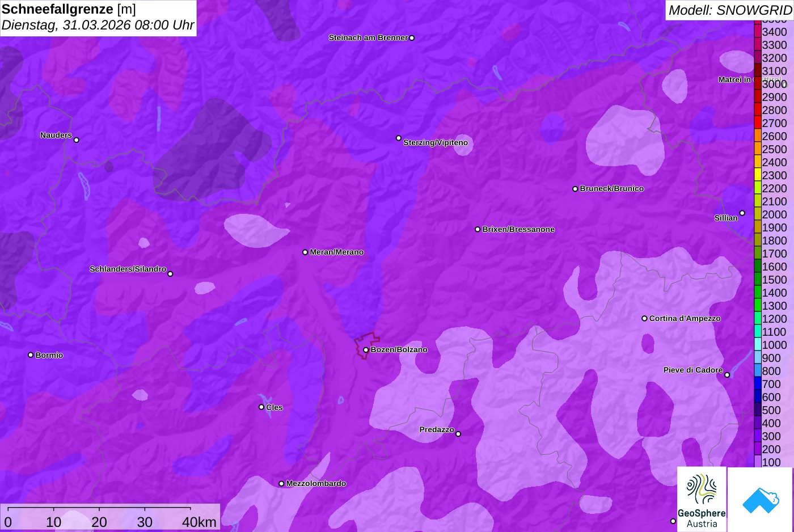Click the Sterzing/Vipiteno label text
Image resolution: width=794 pixels, height=532 pixels.
point(436,143)
